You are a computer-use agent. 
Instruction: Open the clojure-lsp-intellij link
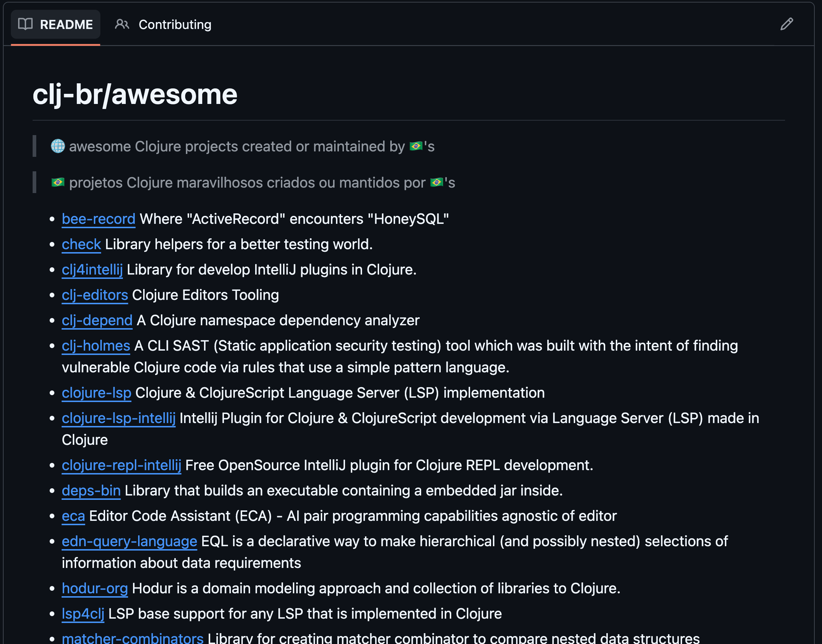click(x=119, y=418)
